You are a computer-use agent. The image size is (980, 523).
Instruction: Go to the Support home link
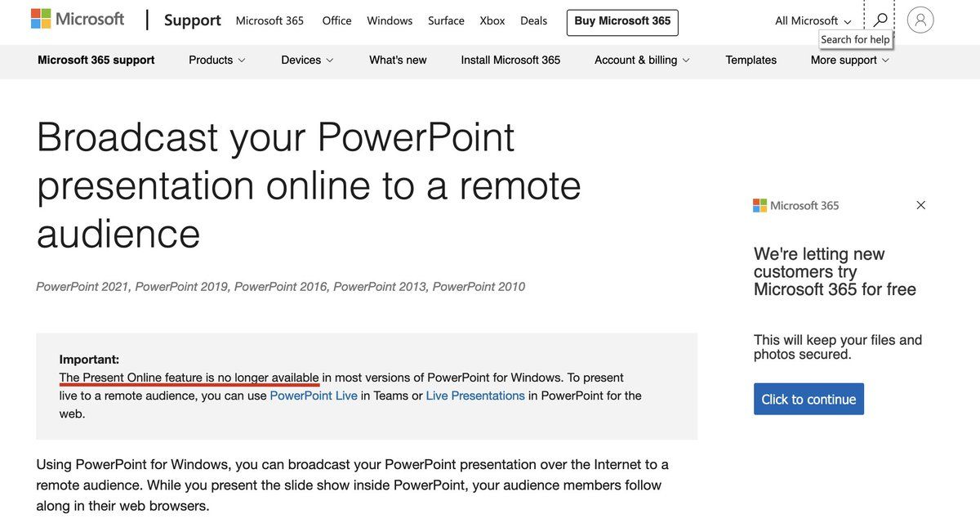pos(193,20)
